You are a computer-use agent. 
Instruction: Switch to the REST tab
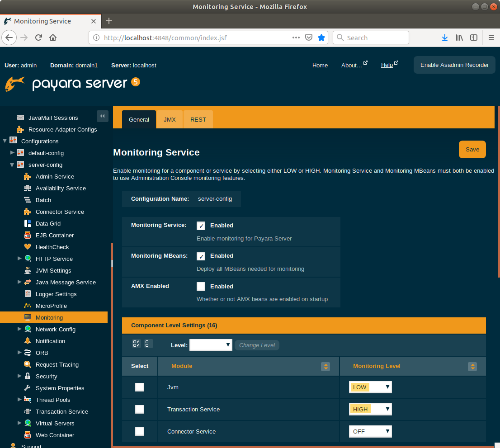pos(198,120)
